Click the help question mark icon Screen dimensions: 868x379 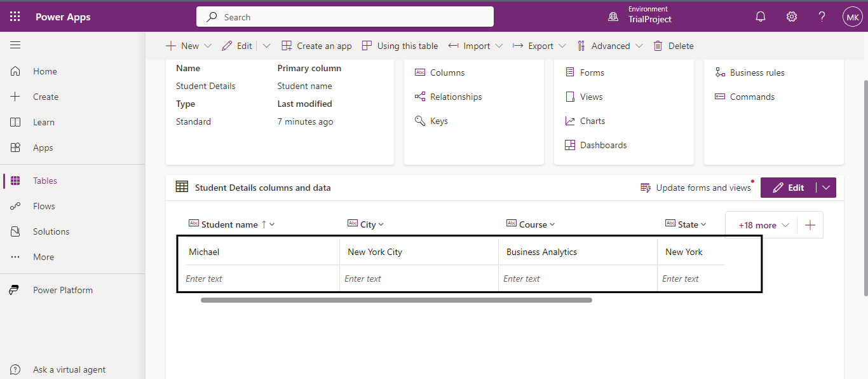[822, 17]
